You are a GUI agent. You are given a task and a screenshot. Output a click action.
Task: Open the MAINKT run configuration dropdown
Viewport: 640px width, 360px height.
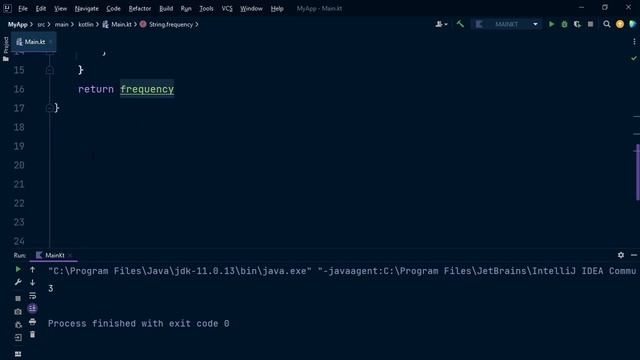(x=506, y=24)
